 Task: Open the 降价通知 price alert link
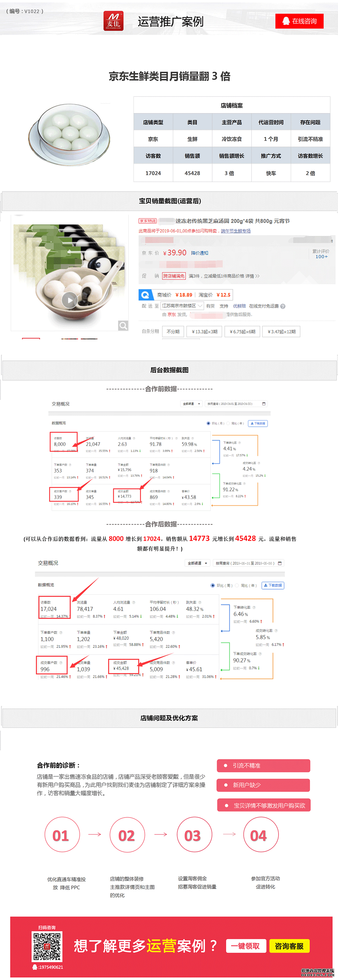coord(199,253)
